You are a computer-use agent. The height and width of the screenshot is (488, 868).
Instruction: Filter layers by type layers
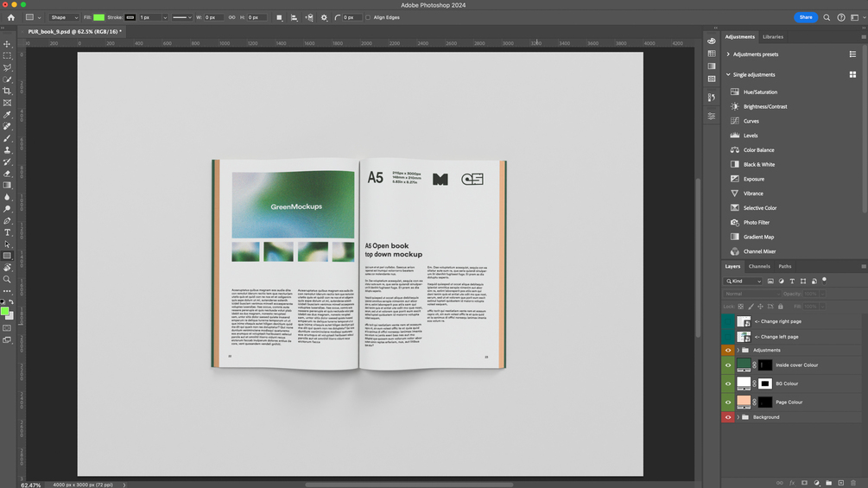click(x=792, y=281)
